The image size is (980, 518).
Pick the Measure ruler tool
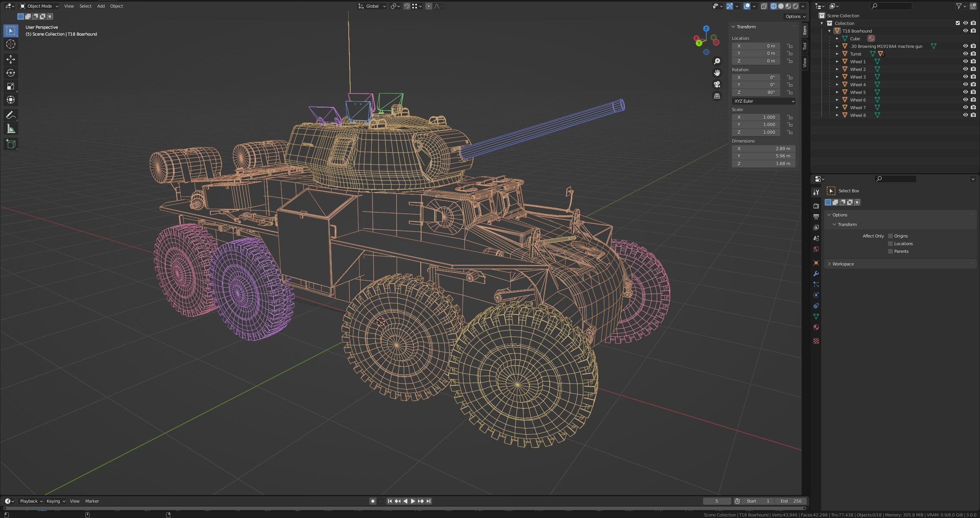[x=11, y=129]
